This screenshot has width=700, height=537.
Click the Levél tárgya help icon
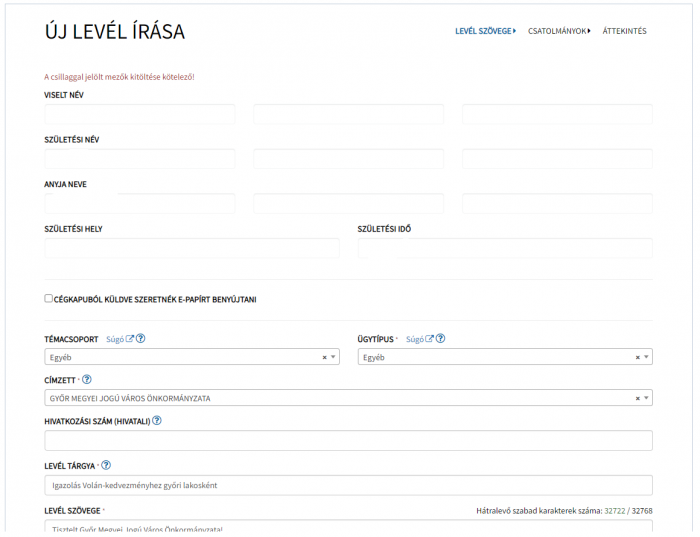[x=106, y=465]
